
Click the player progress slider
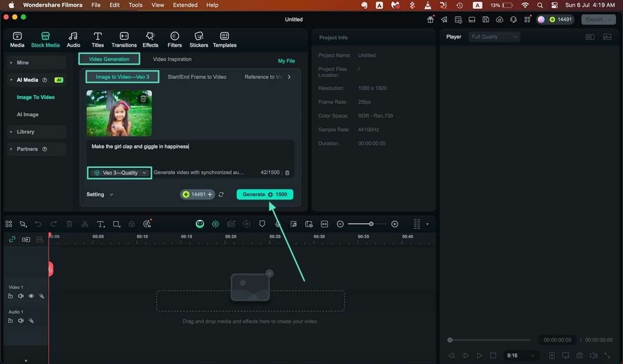pyautogui.click(x=489, y=340)
